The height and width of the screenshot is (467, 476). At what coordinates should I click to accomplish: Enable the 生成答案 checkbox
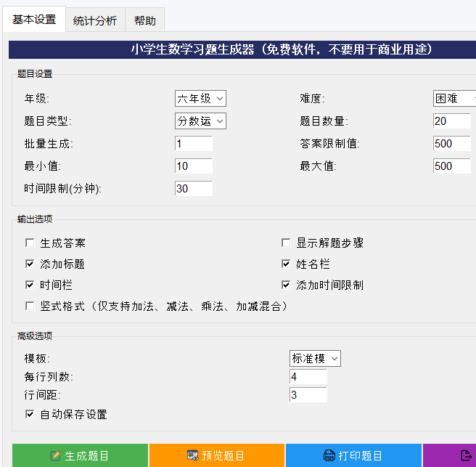pyautogui.click(x=30, y=243)
